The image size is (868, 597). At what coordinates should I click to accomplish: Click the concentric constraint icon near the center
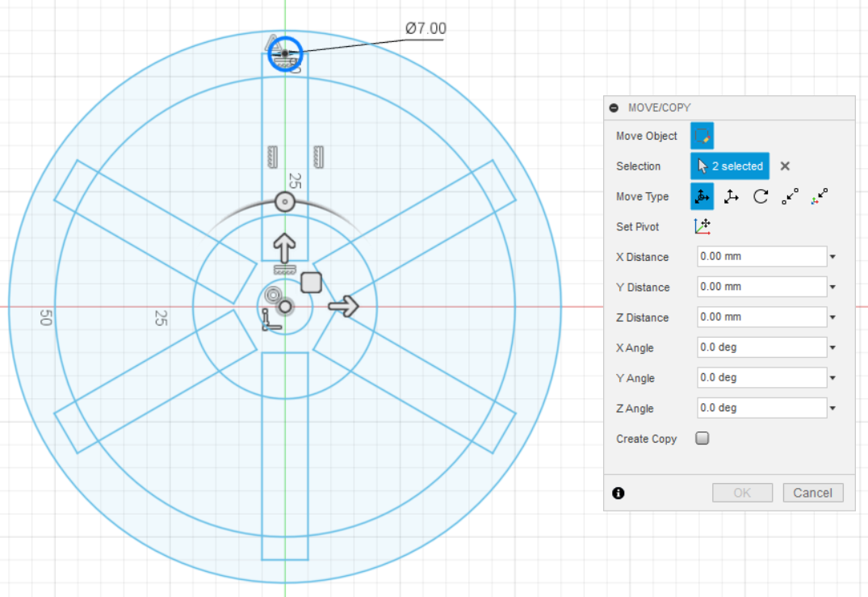pos(273,295)
